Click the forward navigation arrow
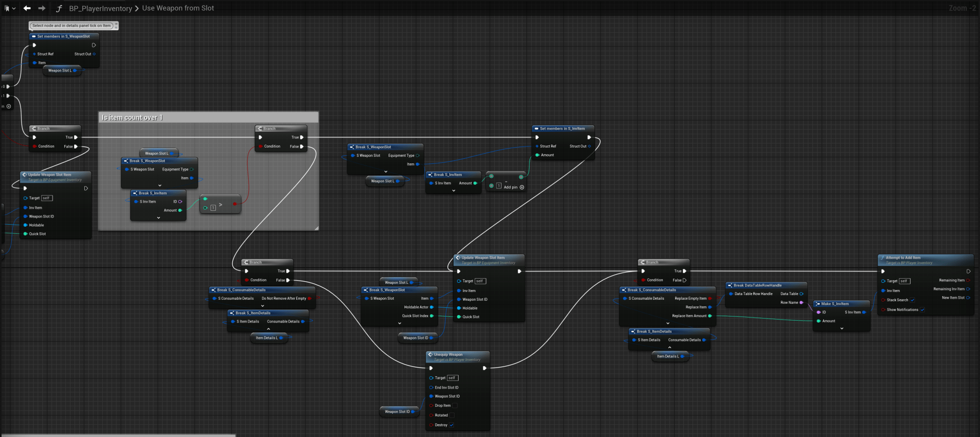The height and width of the screenshot is (437, 980). pos(42,8)
